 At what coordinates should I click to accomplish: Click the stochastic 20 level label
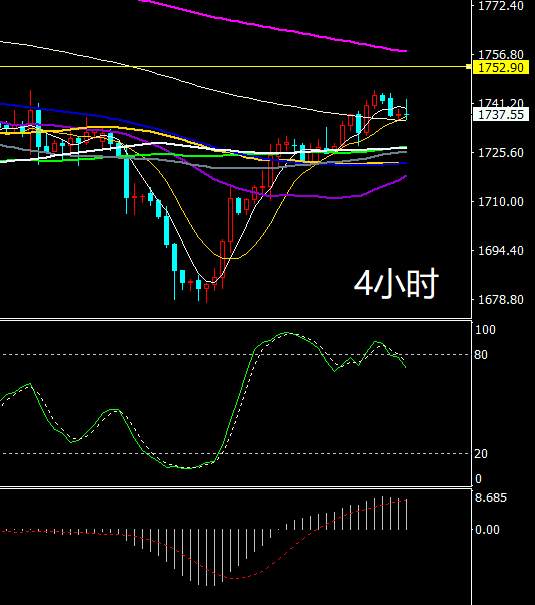(481, 453)
